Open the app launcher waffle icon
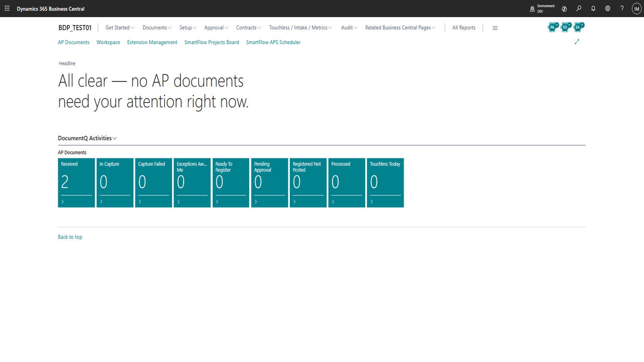 click(x=7, y=9)
